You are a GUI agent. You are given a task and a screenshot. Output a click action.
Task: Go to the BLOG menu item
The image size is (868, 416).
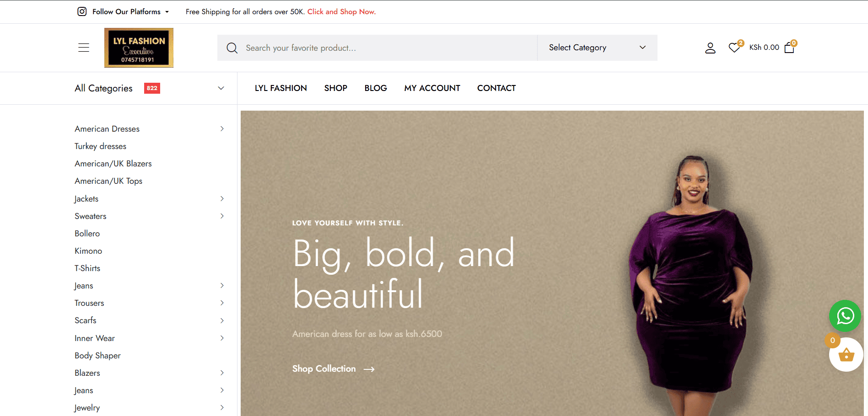pos(376,88)
